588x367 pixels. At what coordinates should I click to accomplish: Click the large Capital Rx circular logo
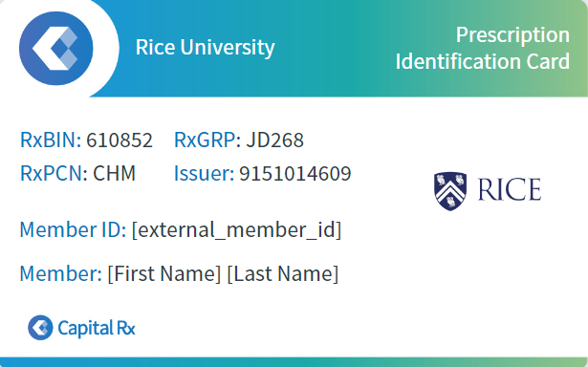56,48
